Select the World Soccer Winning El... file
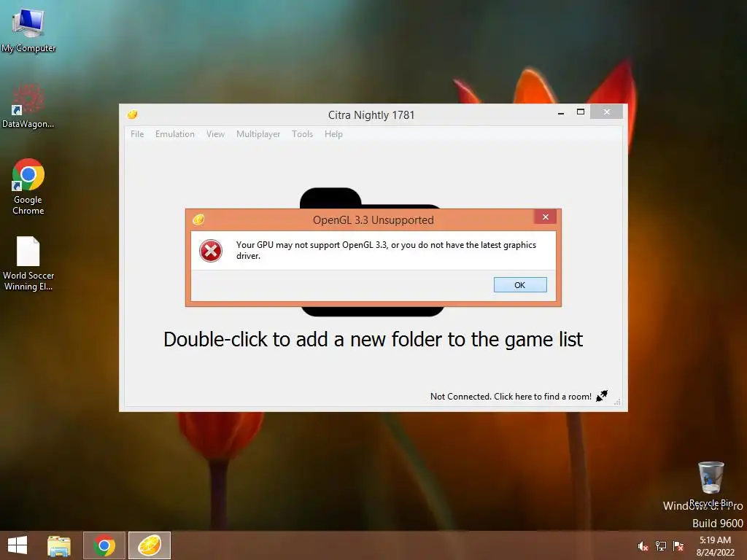Screen dimensions: 747x560 pos(28,263)
